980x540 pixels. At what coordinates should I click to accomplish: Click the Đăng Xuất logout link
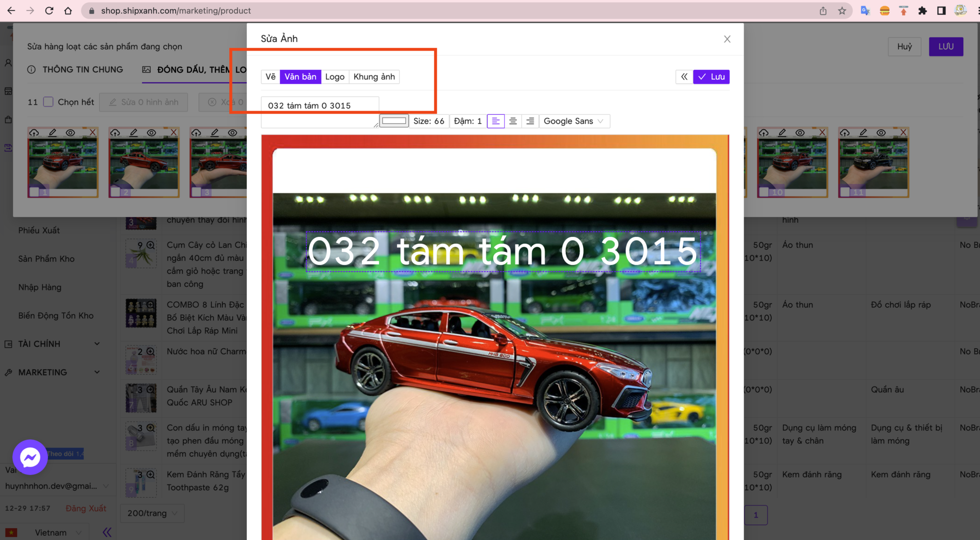click(86, 508)
